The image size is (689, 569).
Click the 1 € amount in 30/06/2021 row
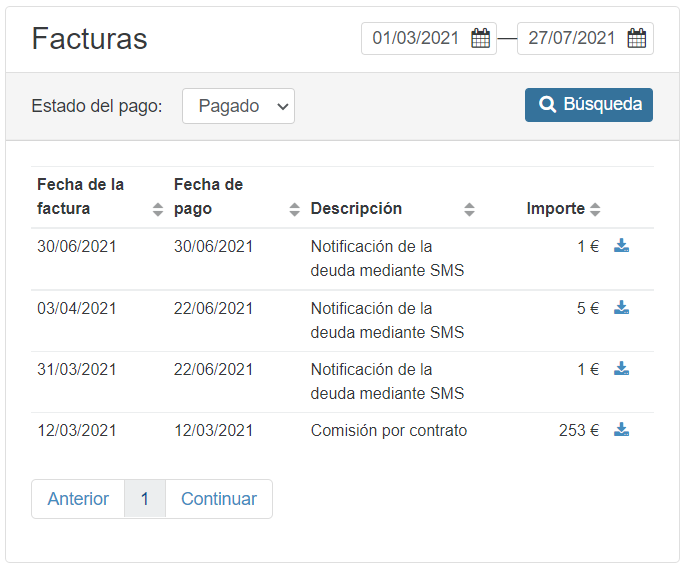pyautogui.click(x=588, y=246)
